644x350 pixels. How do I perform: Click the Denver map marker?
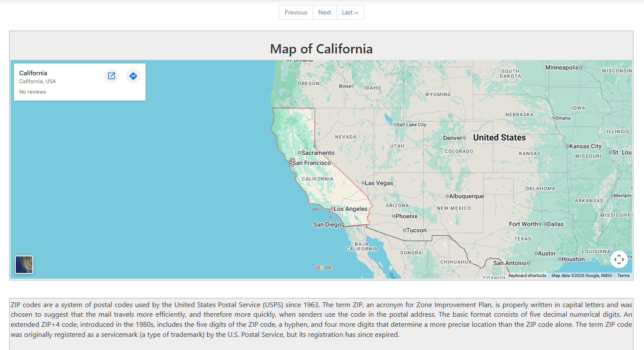point(464,137)
